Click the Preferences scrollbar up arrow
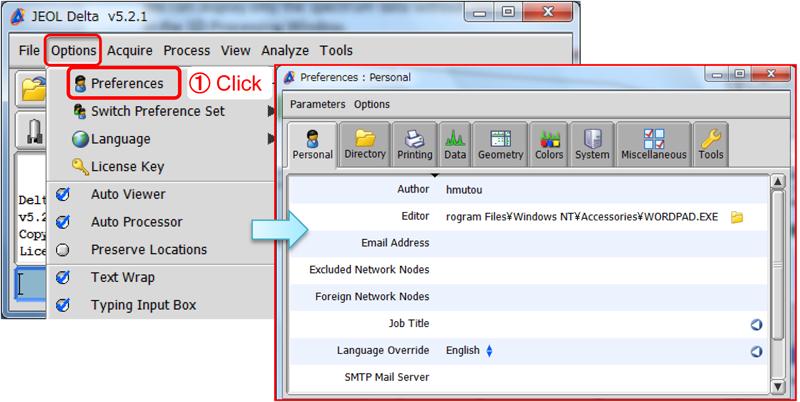Viewport: 800px width, 402px height. [x=778, y=182]
